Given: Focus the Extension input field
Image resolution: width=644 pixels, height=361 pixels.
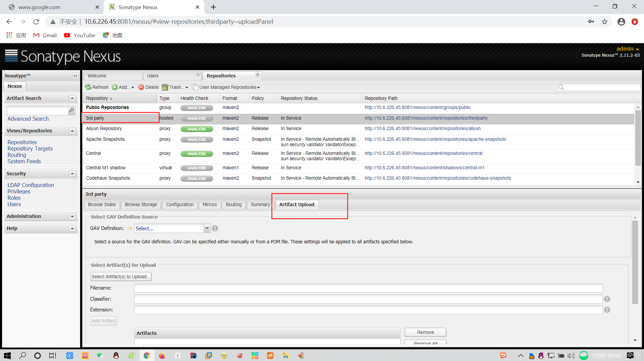Looking at the screenshot, I should (368, 310).
